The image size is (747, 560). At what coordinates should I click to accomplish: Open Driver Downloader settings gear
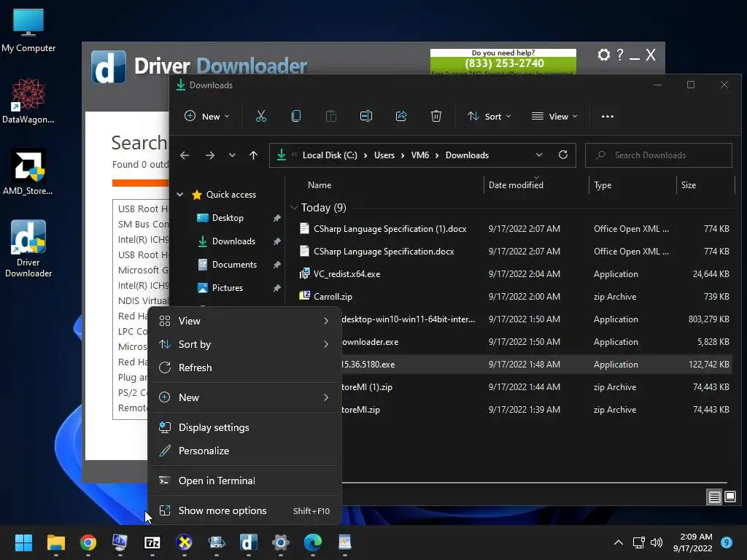click(x=603, y=55)
